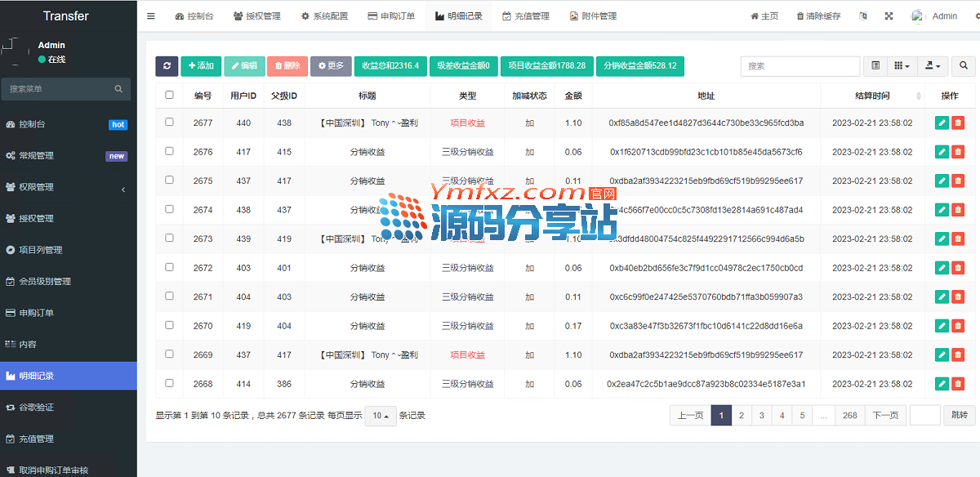Open 会员级别管理 in the sidebar
The height and width of the screenshot is (477, 980).
[45, 281]
